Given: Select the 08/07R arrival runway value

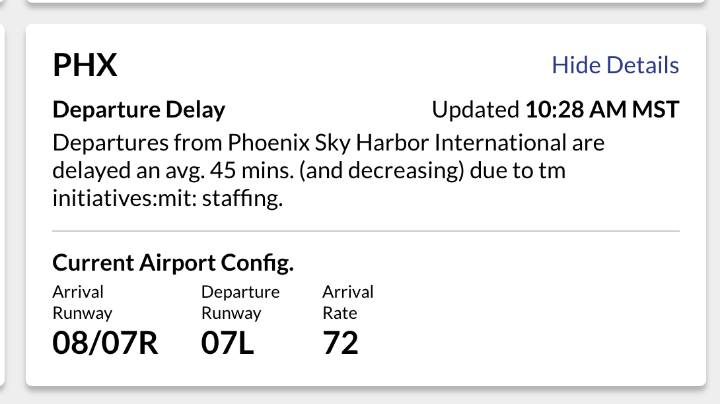Looking at the screenshot, I should pos(105,343).
